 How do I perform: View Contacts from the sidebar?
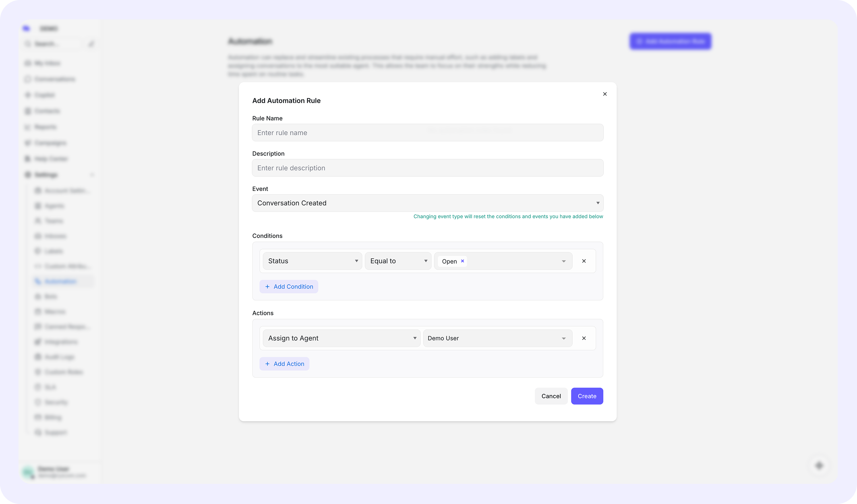(x=47, y=111)
